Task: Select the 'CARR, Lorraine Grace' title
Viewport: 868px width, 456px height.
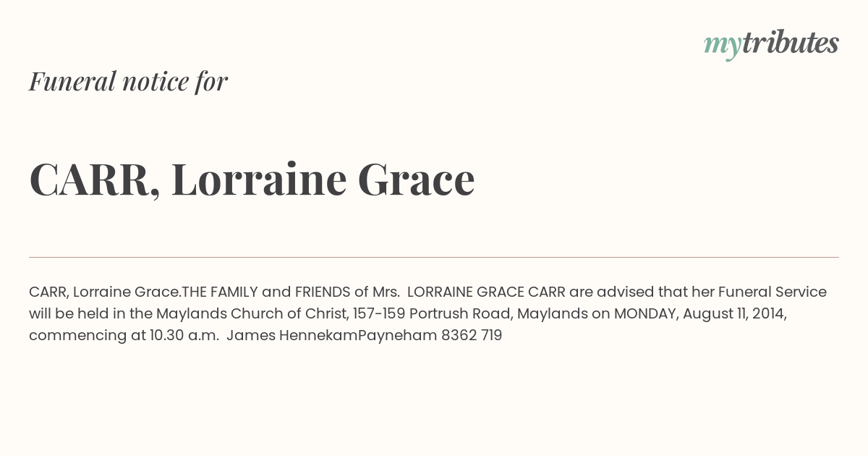Action: pos(252,180)
